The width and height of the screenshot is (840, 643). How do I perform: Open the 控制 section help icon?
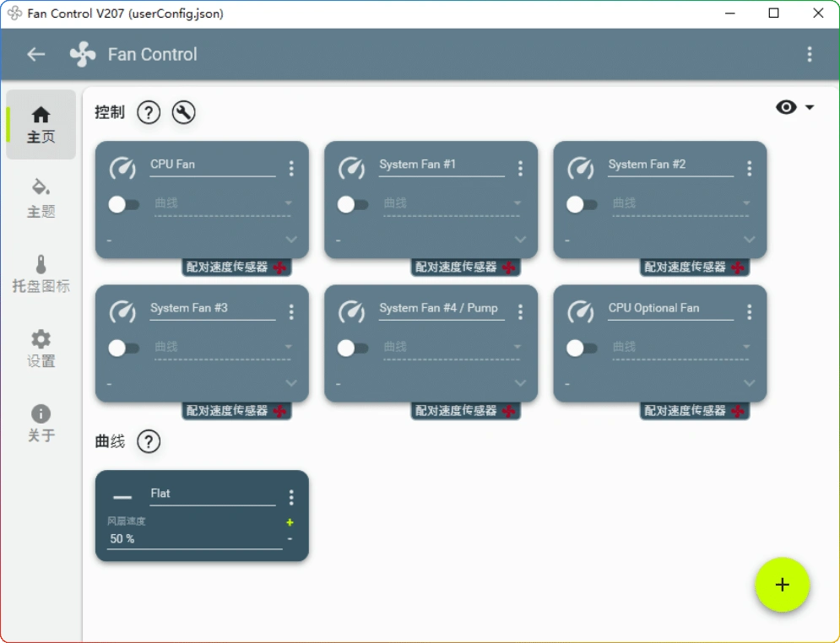(149, 111)
